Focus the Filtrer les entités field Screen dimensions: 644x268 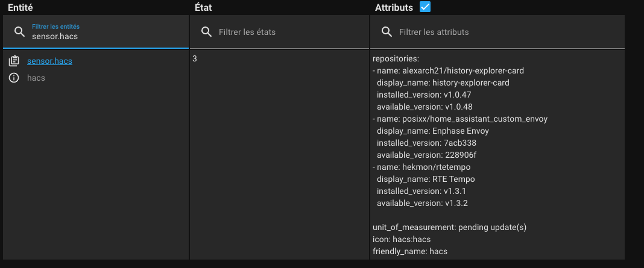coord(96,32)
